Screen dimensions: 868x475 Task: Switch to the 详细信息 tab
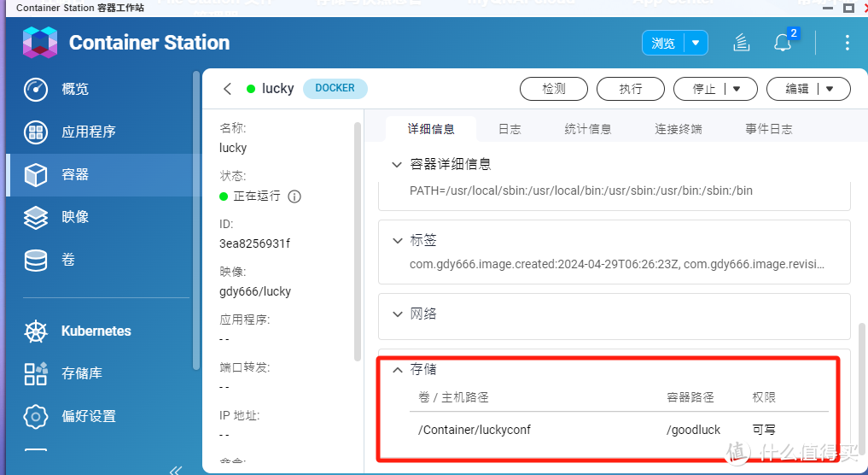[x=431, y=129]
